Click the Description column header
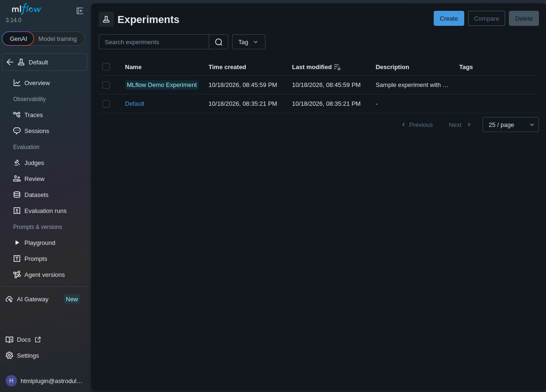Image resolution: width=546 pixels, height=392 pixels. point(392,67)
